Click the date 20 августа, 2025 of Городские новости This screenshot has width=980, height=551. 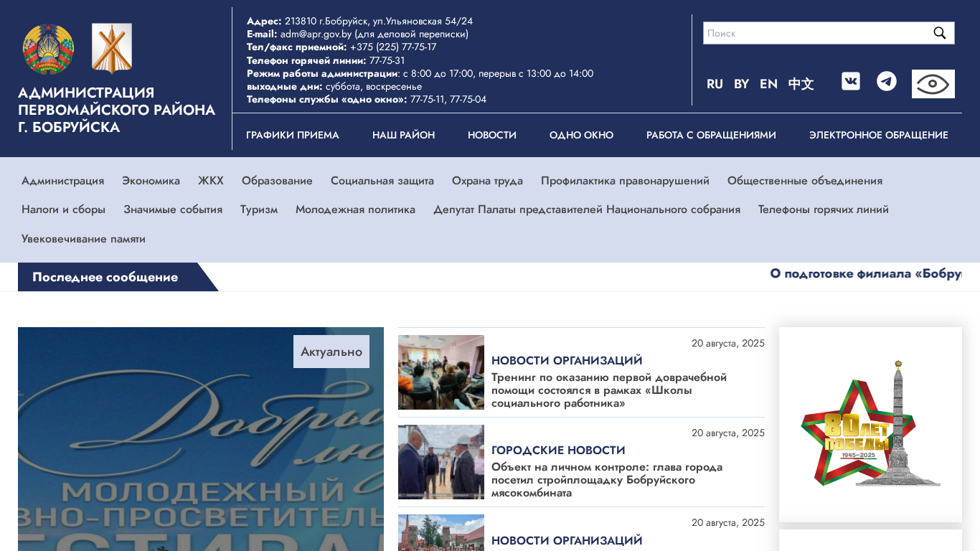[728, 433]
